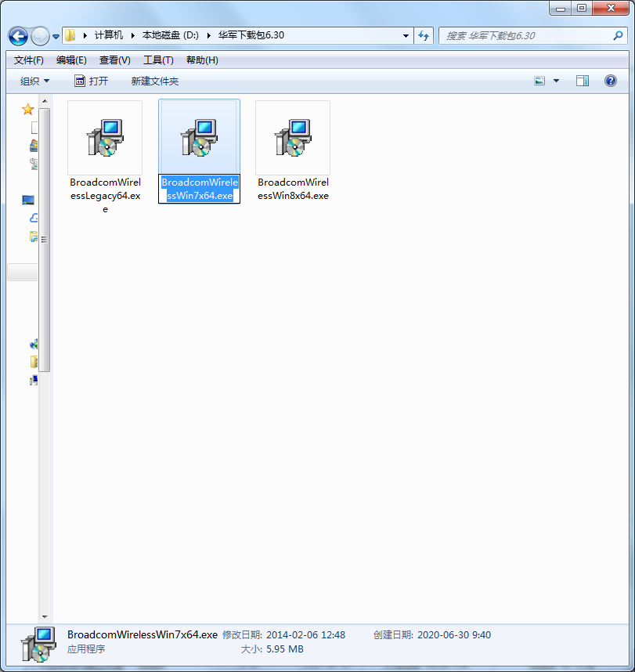635x672 pixels.
Task: Select the BroadcomWirelessLegacy64.exe installer icon
Action: click(x=105, y=138)
